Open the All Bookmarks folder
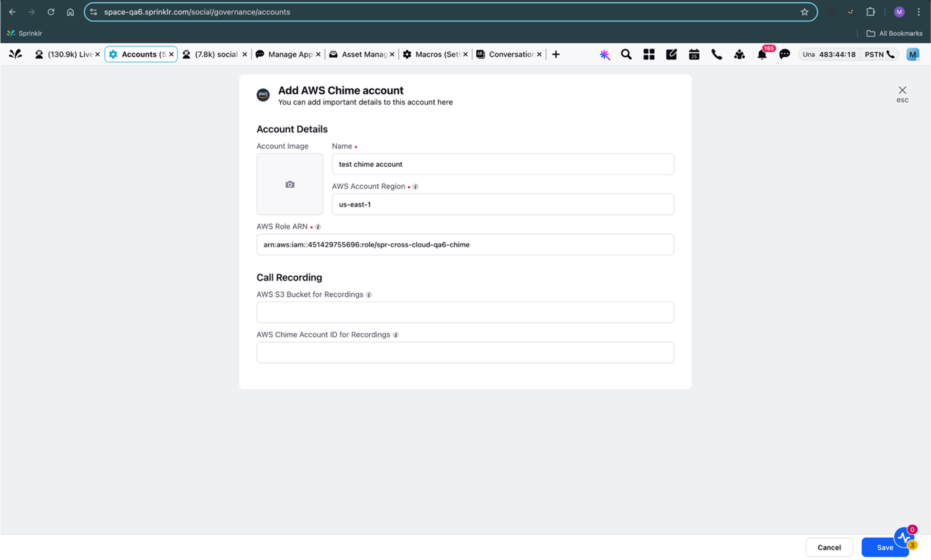 [894, 34]
